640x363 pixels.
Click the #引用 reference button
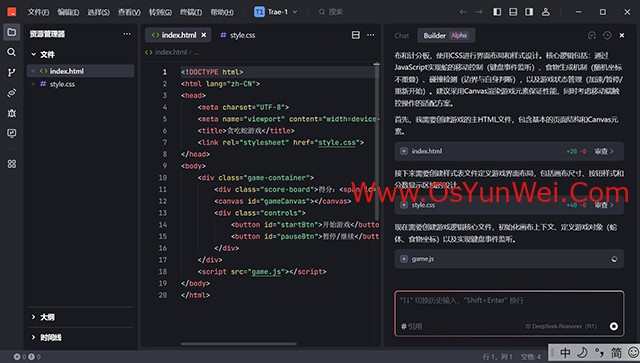pos(411,326)
